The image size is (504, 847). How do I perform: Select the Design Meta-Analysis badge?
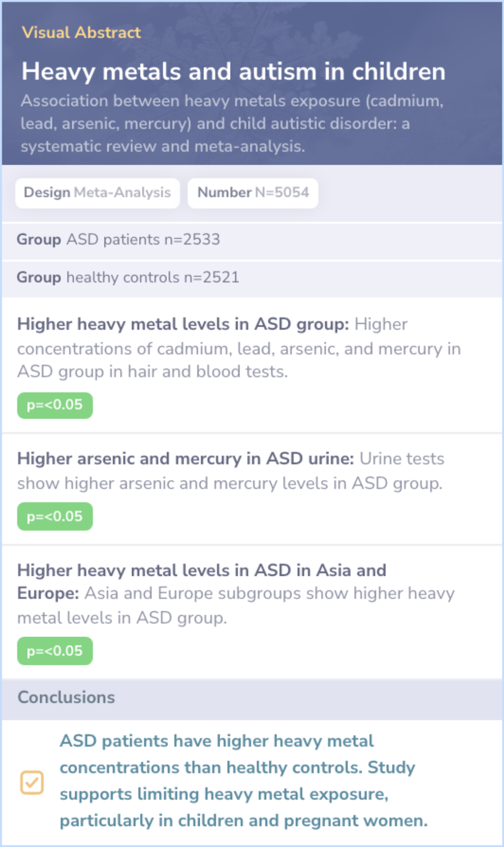(98, 193)
